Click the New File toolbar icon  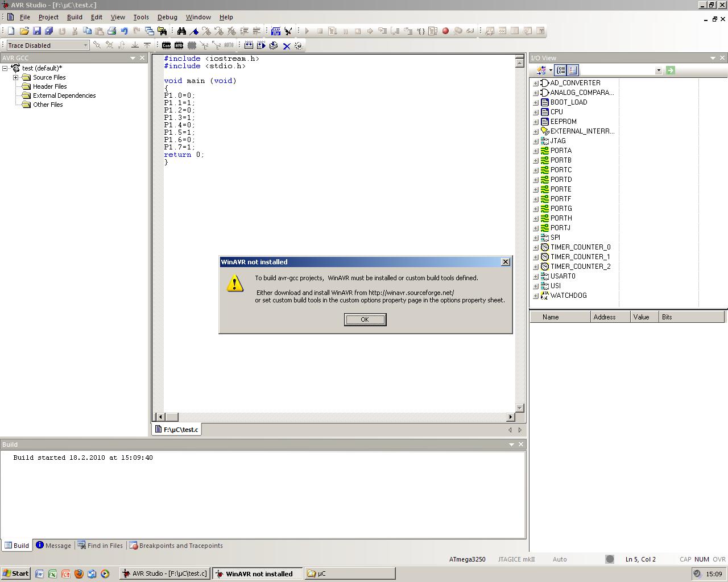[x=11, y=31]
